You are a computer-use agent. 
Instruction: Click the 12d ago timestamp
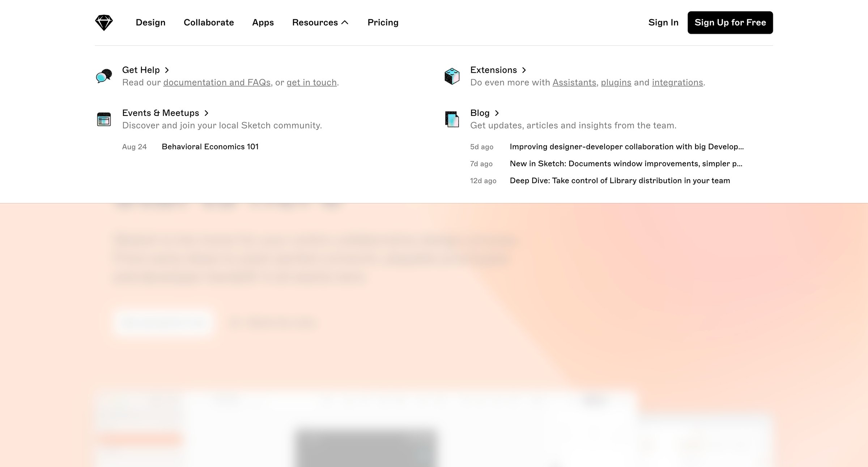pos(483,181)
